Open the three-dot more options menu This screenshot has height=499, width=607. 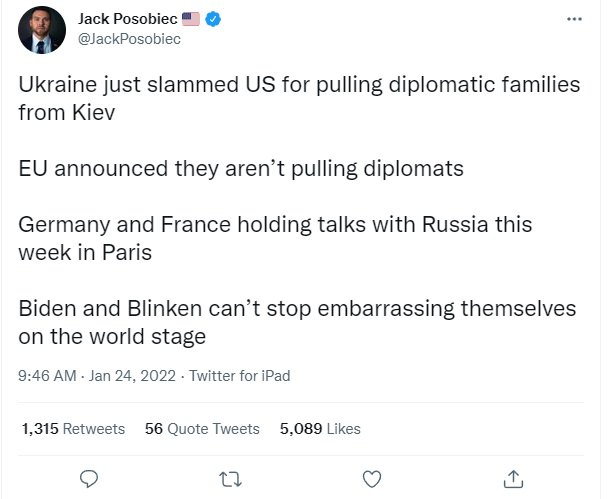tap(574, 19)
